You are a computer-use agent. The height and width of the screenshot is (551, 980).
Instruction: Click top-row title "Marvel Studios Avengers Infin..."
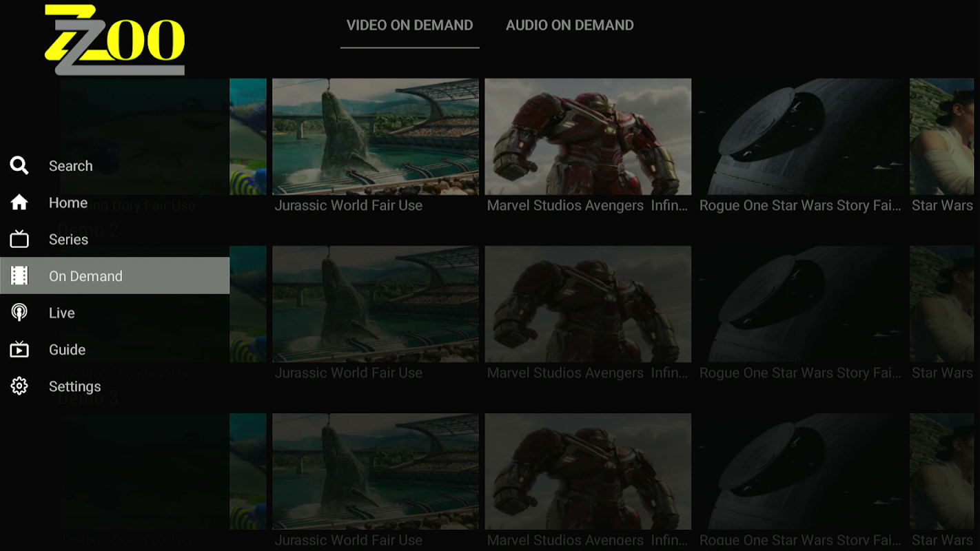click(587, 205)
